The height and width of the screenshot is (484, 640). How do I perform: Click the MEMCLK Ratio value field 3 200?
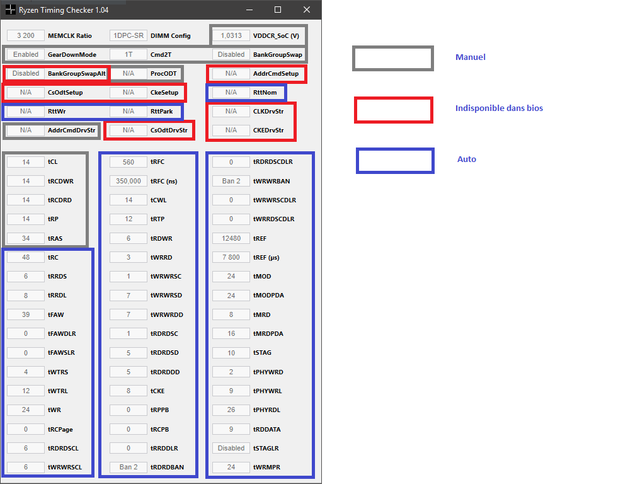[26, 36]
